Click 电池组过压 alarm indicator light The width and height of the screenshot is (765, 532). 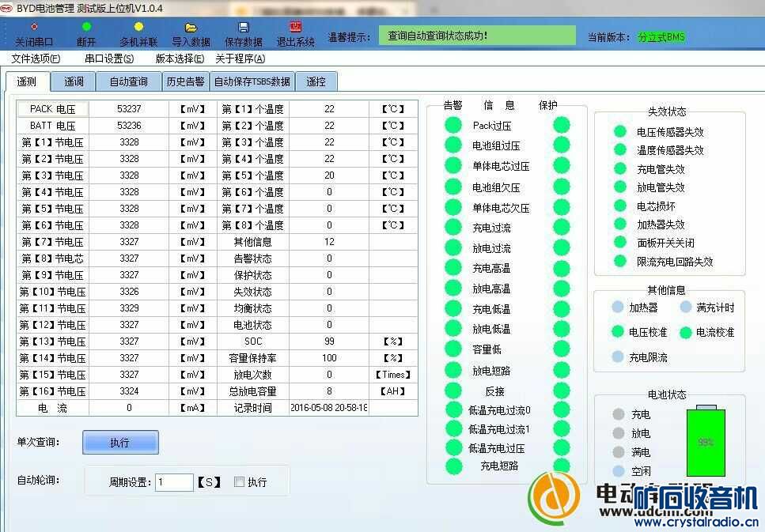click(x=453, y=145)
